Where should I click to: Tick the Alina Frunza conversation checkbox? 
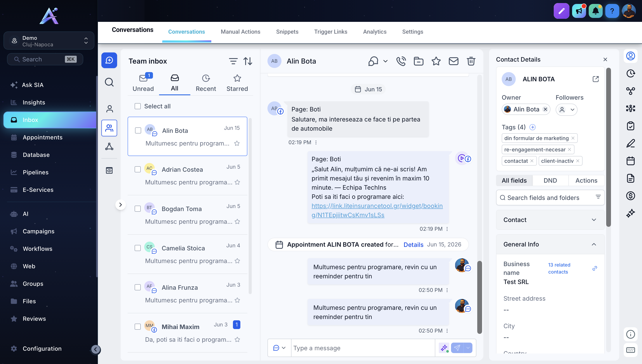point(137,287)
